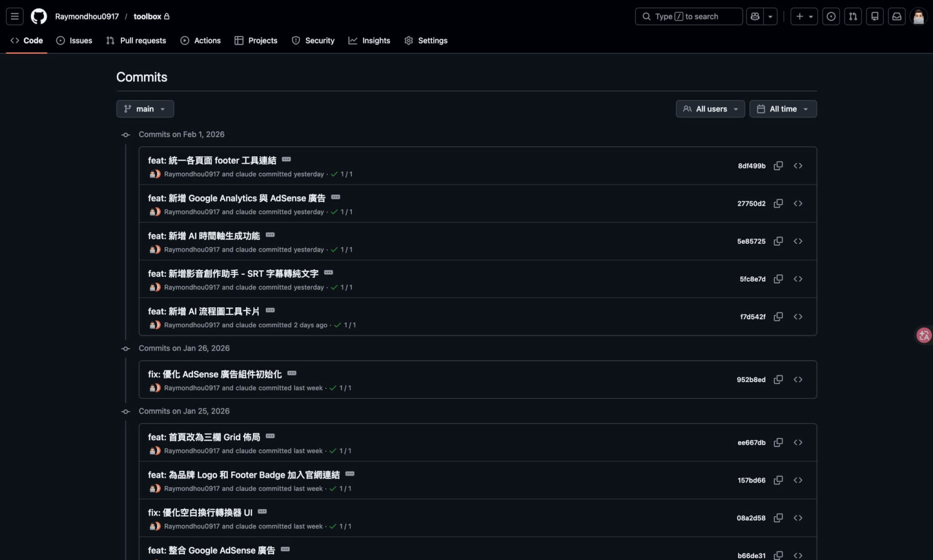The width and height of the screenshot is (933, 560).
Task: Open the hamburger navigation menu icon
Action: (14, 16)
